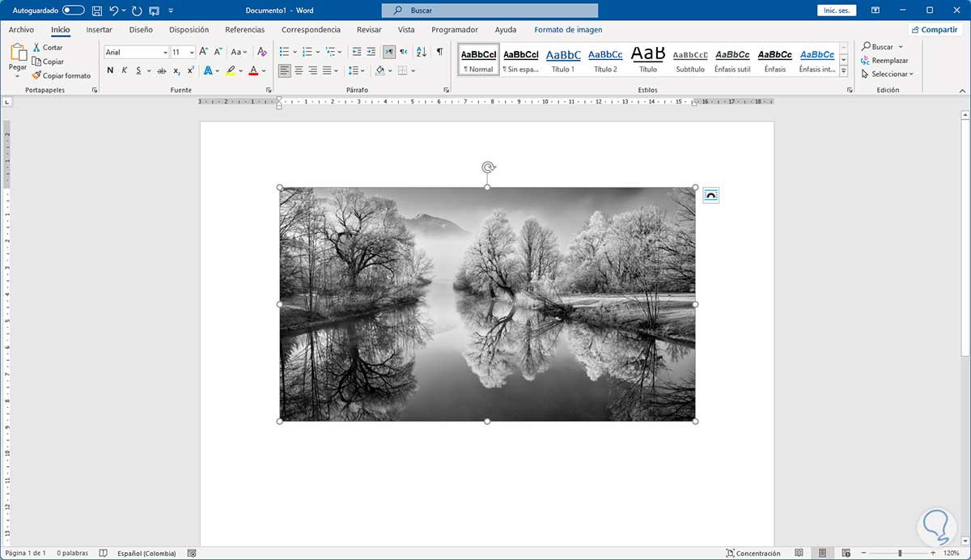Click Reemplazar in Edición group
Screen dimensions: 971x560
pos(884,61)
